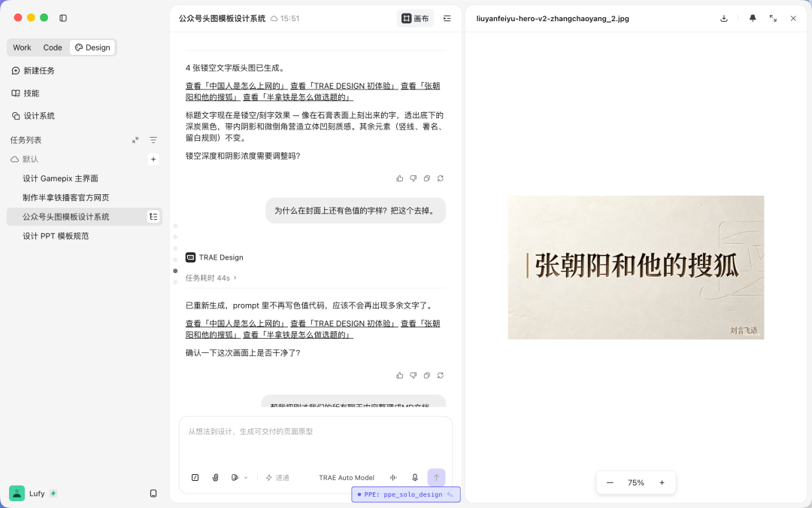Screen dimensions: 812x508
Task: Open the task tree icon on 公众号头图模板设计系统
Action: 153,217
